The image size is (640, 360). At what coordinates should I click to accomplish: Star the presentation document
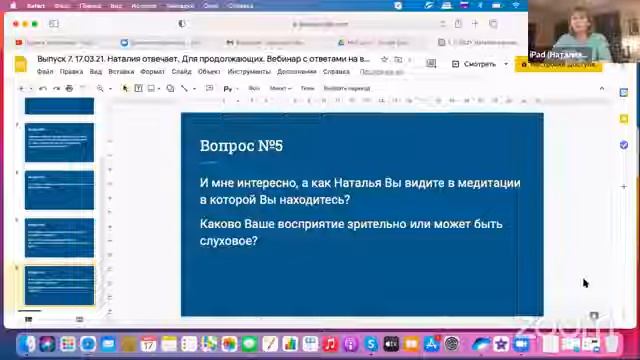click(384, 60)
